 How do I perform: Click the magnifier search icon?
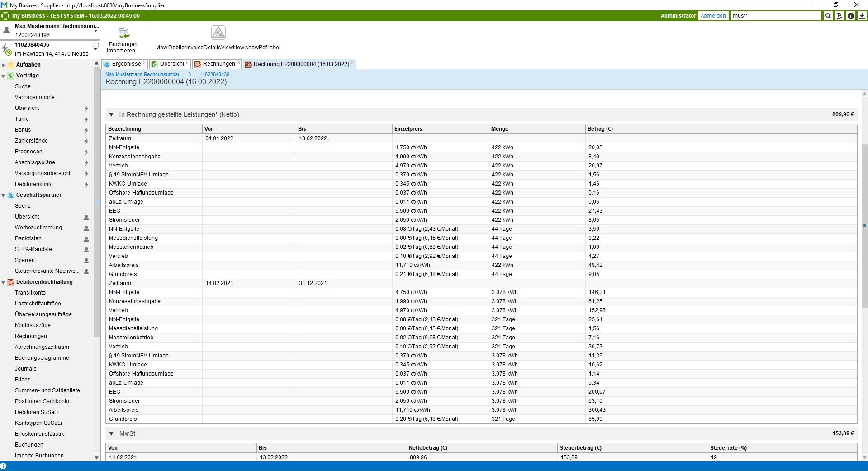828,16
